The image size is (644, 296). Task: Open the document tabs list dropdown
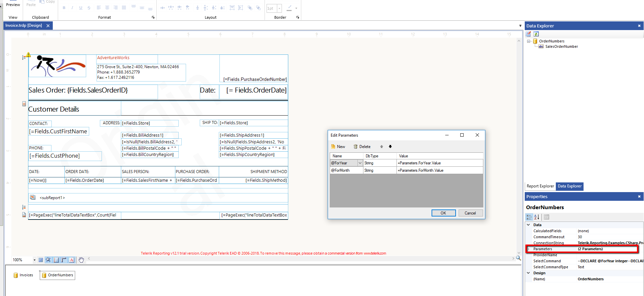(520, 26)
